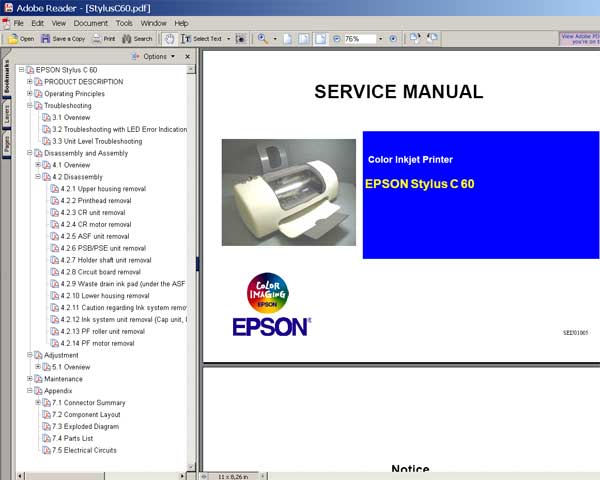Expand the 5.1 Overview bookmark

[38, 367]
